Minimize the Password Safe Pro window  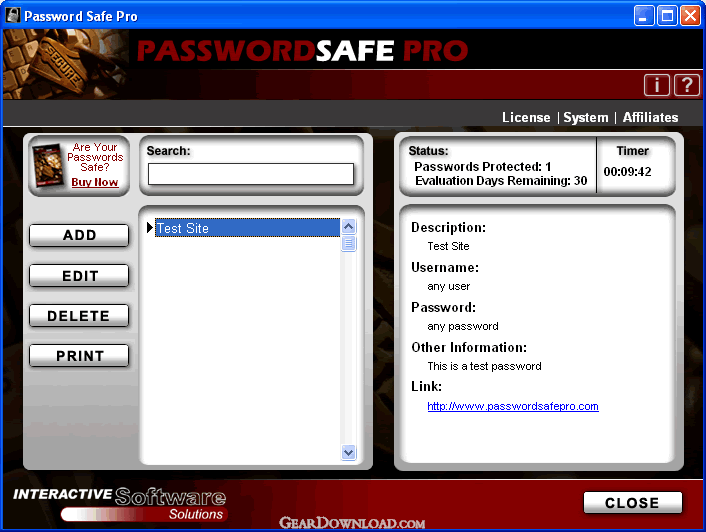coord(644,16)
